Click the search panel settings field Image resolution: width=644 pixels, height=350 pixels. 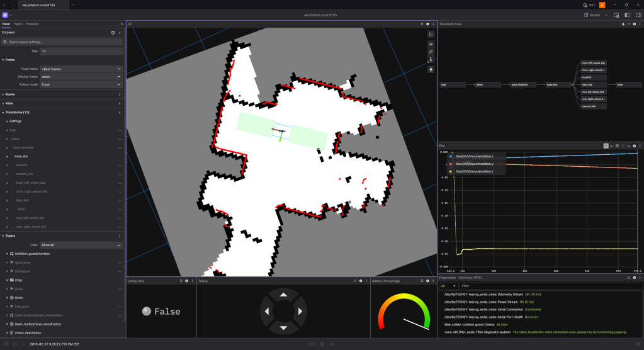pyautogui.click(x=62, y=42)
